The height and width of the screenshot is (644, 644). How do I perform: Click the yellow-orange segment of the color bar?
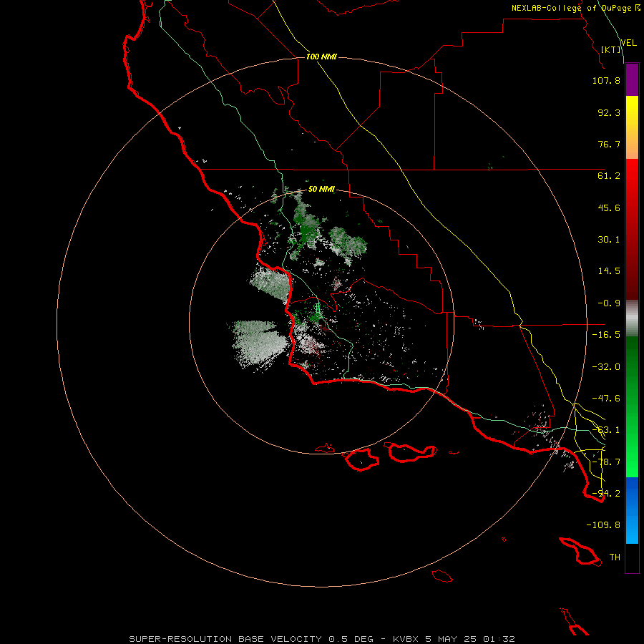(x=632, y=127)
